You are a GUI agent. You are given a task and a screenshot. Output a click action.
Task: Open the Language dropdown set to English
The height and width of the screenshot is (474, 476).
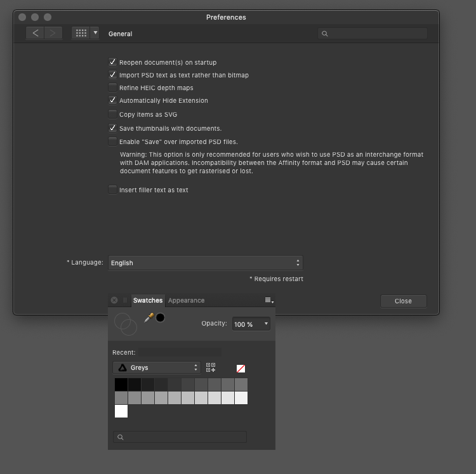point(206,263)
